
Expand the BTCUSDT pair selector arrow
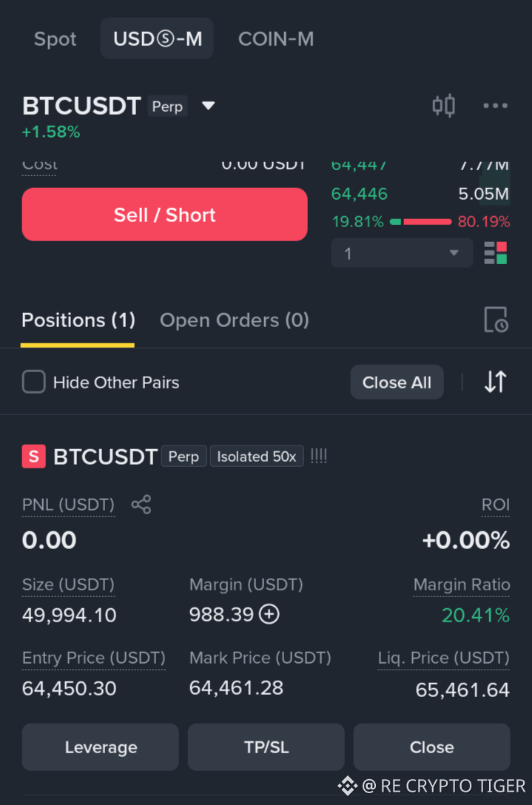[x=208, y=106]
